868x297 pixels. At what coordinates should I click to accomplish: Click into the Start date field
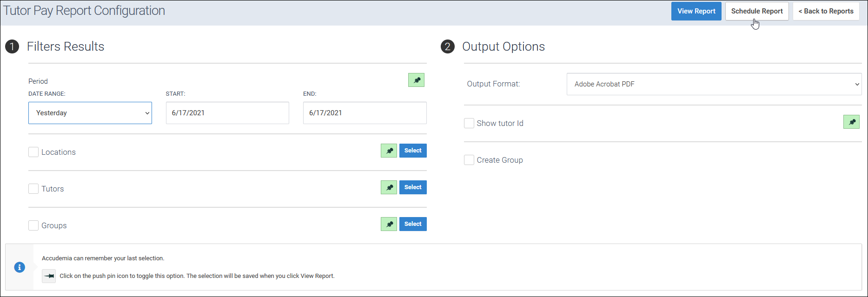227,113
